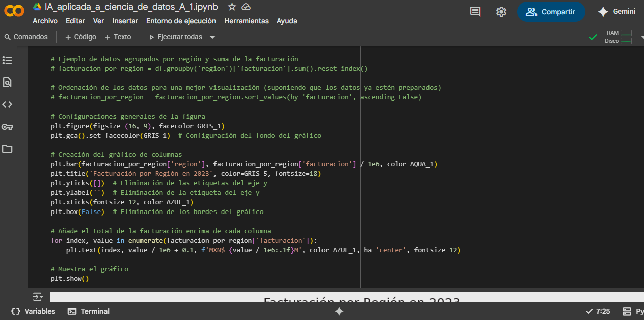Open the Insertar menu
This screenshot has height=320, width=644.
click(x=125, y=21)
